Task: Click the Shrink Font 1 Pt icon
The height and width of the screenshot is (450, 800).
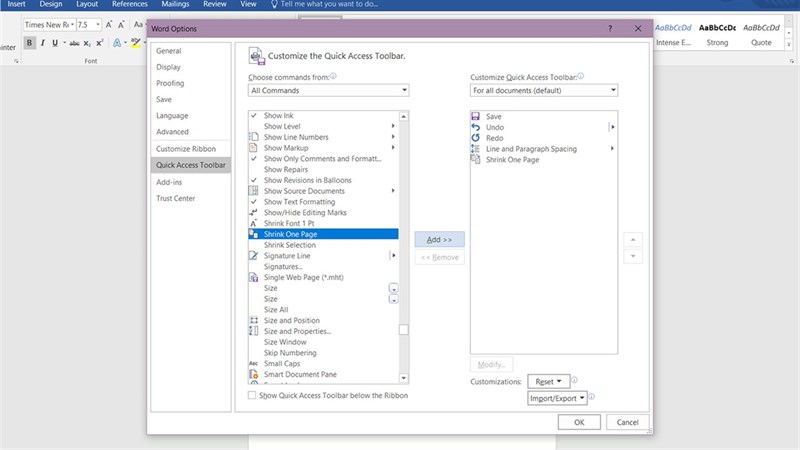Action: pyautogui.click(x=254, y=223)
